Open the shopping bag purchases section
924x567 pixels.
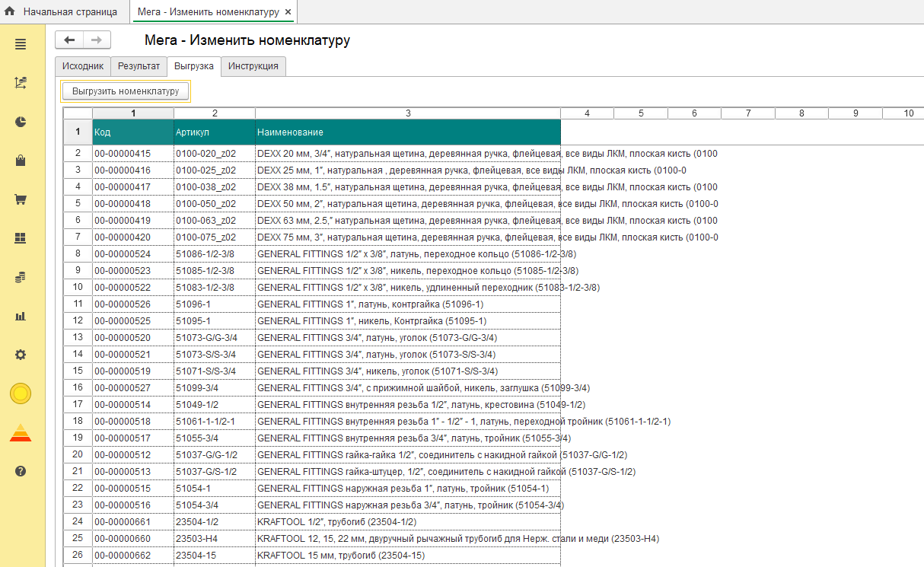pos(21,161)
